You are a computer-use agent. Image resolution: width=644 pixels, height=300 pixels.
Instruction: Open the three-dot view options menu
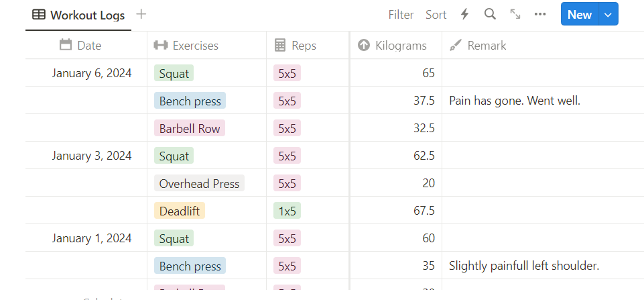pyautogui.click(x=540, y=14)
